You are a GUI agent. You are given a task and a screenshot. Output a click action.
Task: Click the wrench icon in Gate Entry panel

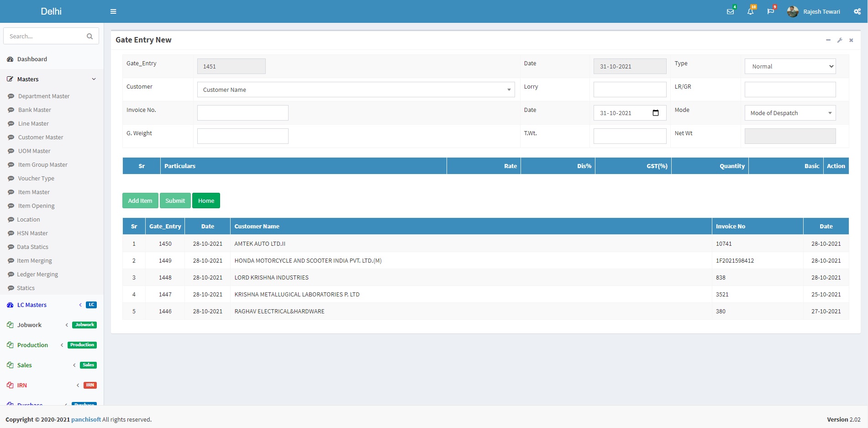(x=839, y=40)
